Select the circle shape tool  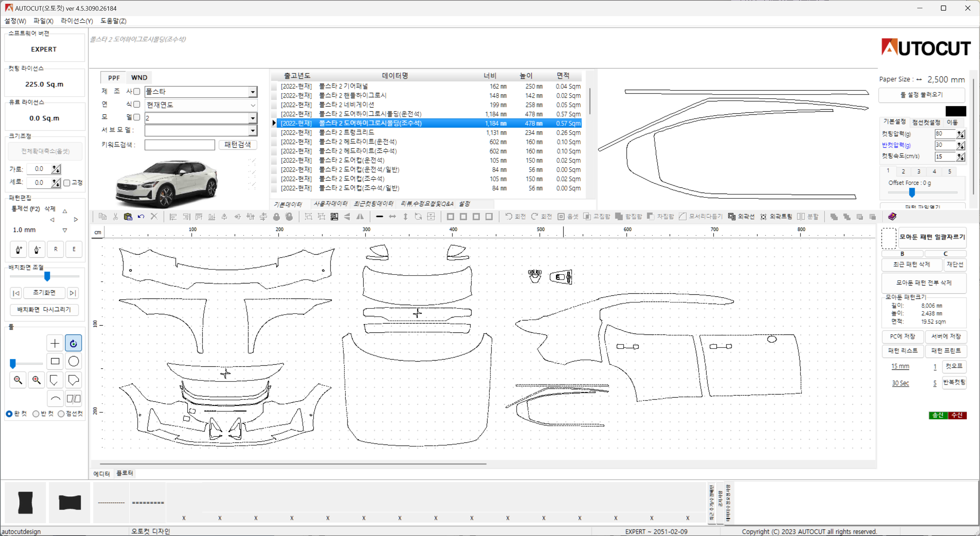[73, 362]
